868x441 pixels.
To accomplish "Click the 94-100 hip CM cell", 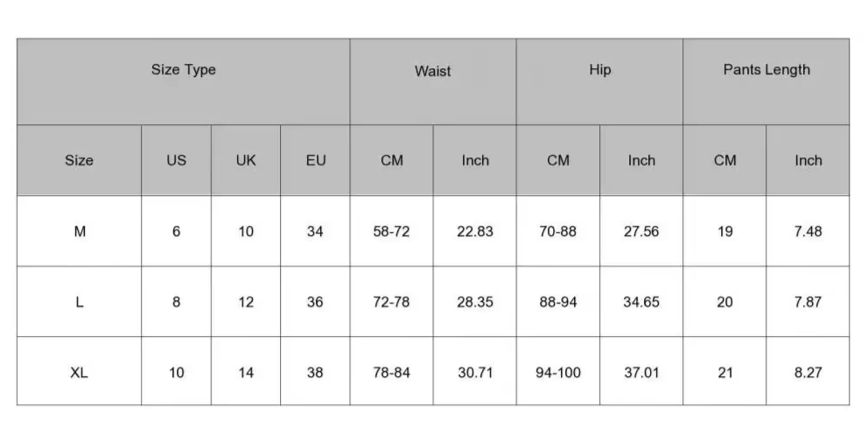I will [x=558, y=371].
